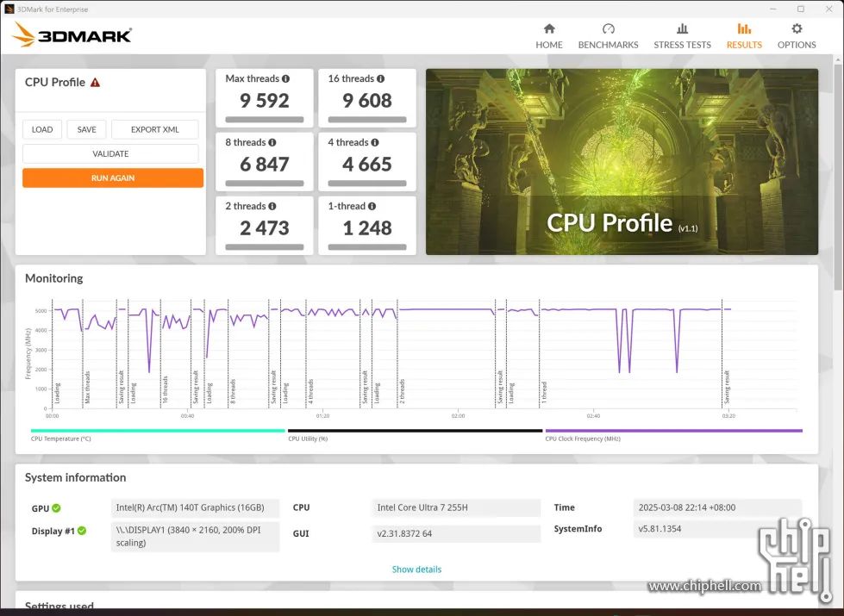Click the LOAD button

pyautogui.click(x=42, y=129)
